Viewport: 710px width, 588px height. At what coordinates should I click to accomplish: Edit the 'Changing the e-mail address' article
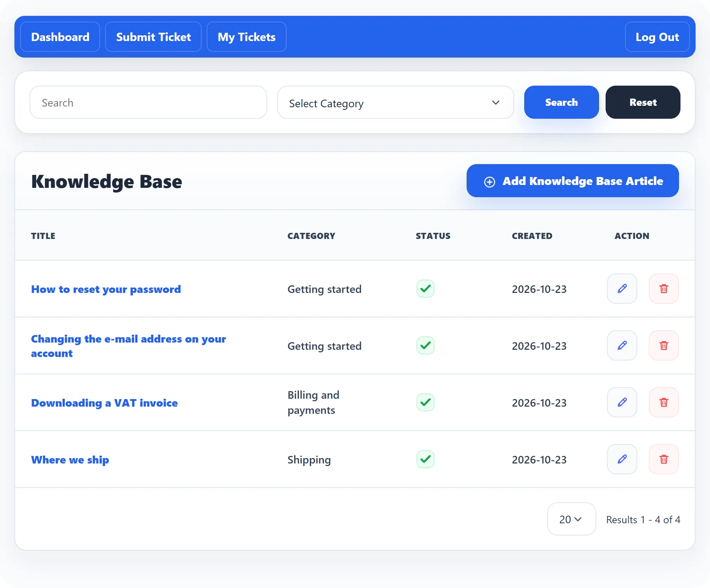pyautogui.click(x=622, y=345)
